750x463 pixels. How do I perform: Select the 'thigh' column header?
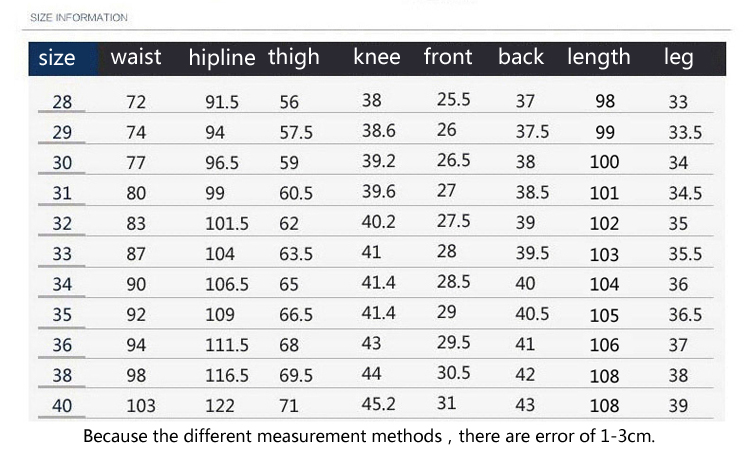294,58
